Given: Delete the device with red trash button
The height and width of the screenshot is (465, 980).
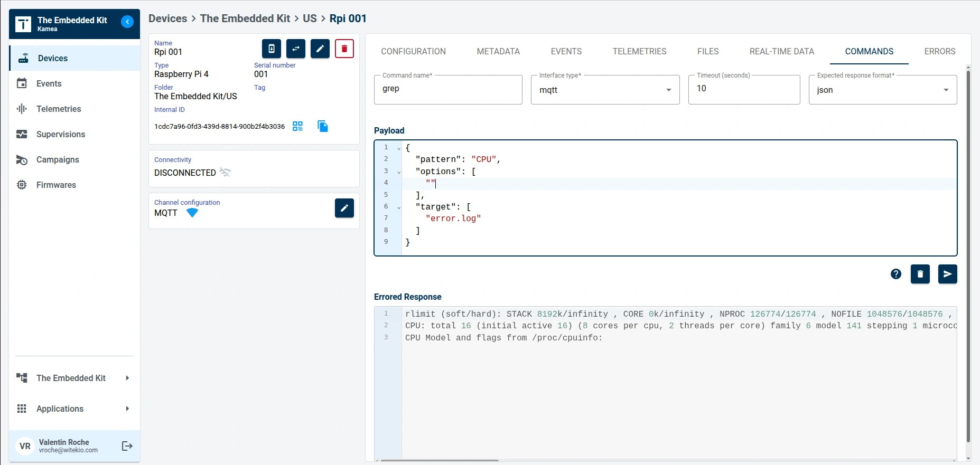Looking at the screenshot, I should pyautogui.click(x=344, y=49).
